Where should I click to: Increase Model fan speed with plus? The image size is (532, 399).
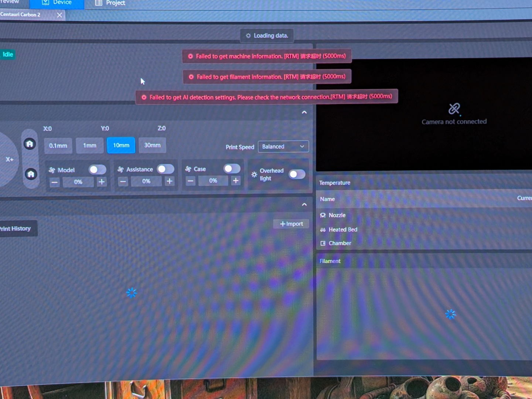tap(102, 182)
